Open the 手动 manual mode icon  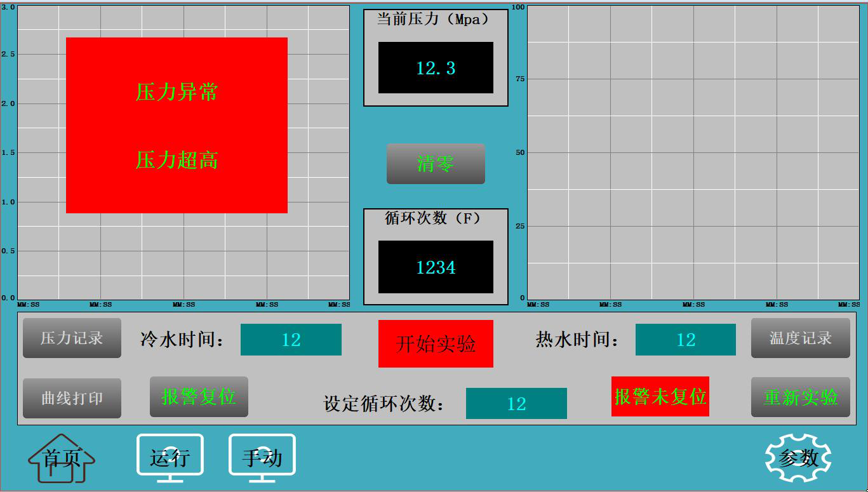pos(262,455)
